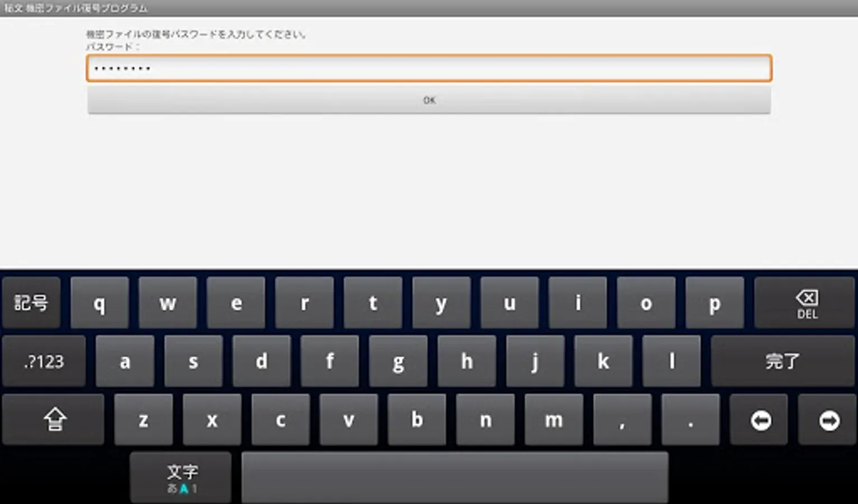
Task: Tap the u key
Action: pyautogui.click(x=509, y=303)
